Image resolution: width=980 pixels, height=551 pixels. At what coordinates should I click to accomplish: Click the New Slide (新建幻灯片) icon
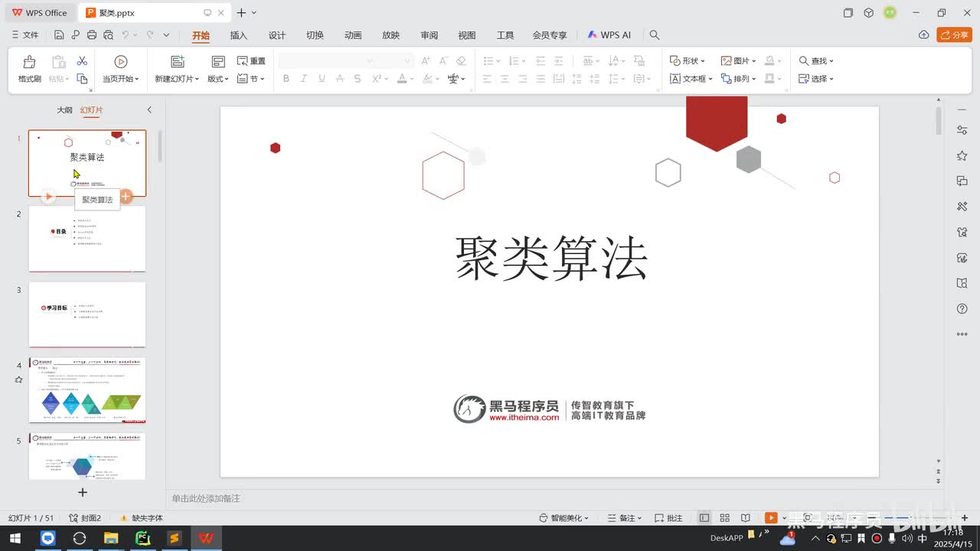tap(178, 62)
